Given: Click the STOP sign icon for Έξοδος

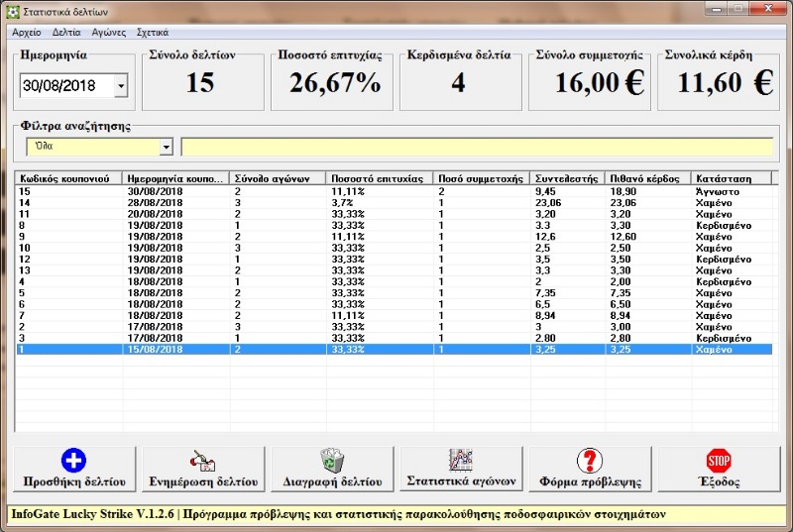Looking at the screenshot, I should tap(718, 461).
